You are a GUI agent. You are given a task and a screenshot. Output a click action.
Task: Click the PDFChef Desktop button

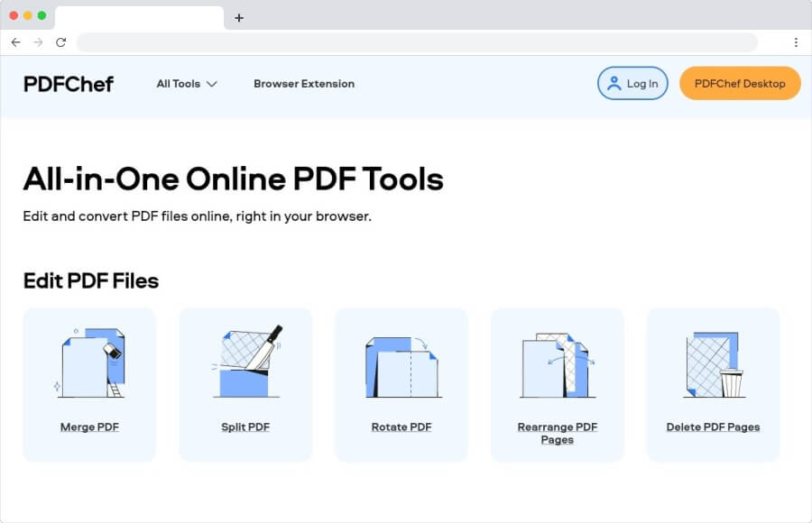point(740,83)
